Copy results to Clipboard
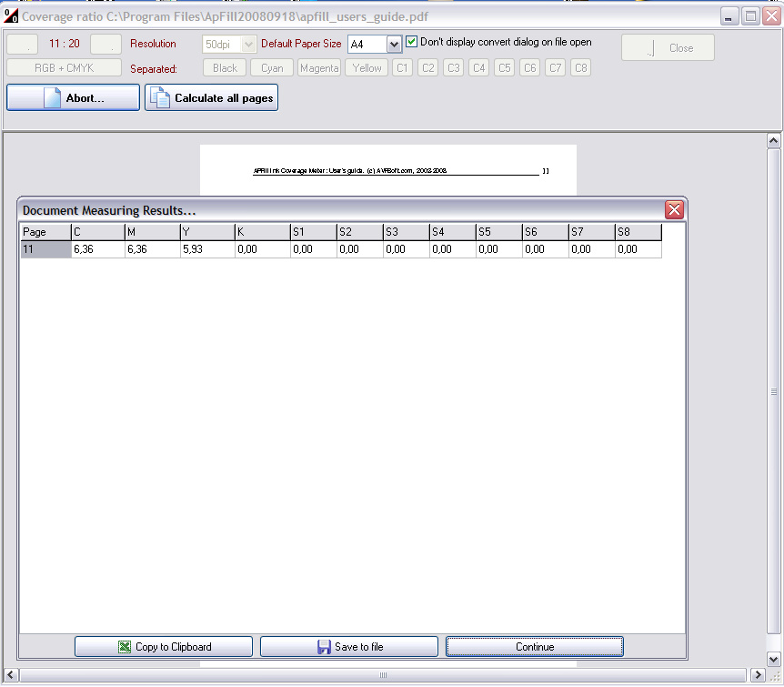The width and height of the screenshot is (784, 687). (x=164, y=646)
